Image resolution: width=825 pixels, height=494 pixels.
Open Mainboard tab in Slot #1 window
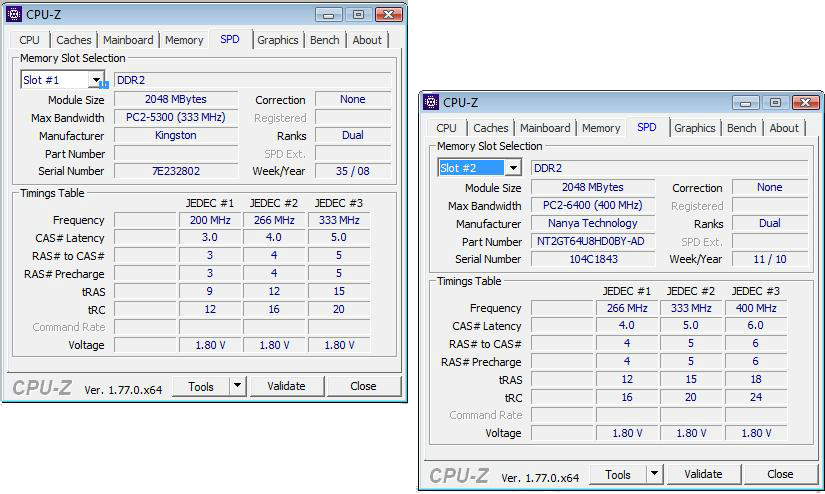[128, 40]
